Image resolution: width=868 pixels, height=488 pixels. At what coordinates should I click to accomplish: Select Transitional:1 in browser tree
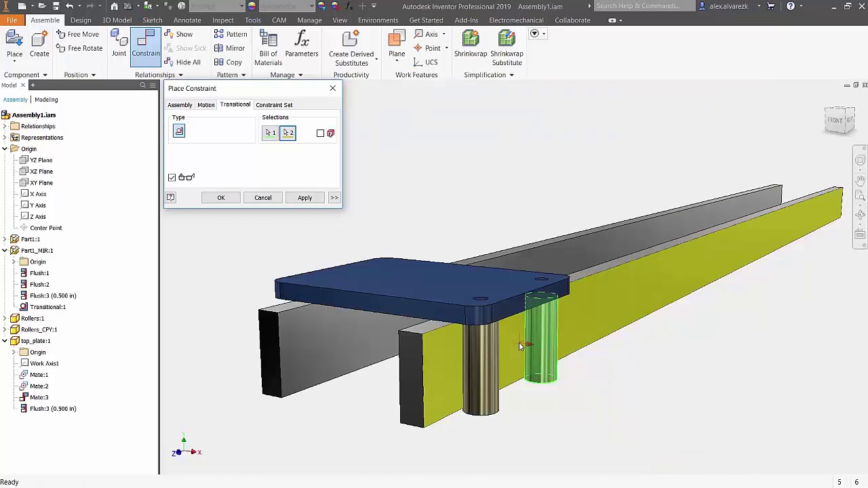click(47, 307)
